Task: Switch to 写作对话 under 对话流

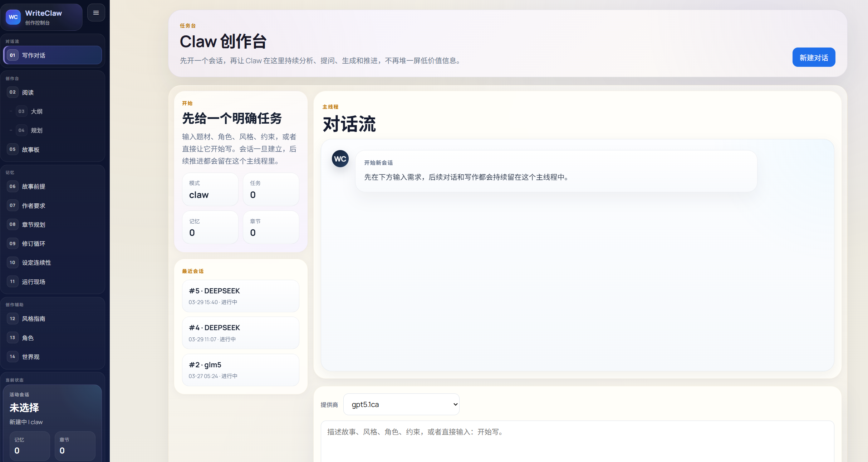Action: 53,55
